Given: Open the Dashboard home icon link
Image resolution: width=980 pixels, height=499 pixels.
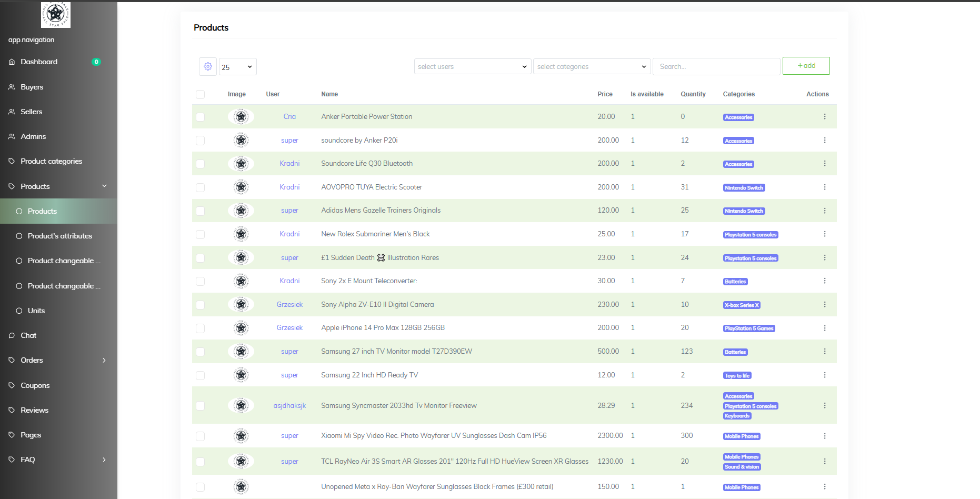Looking at the screenshot, I should (x=12, y=62).
